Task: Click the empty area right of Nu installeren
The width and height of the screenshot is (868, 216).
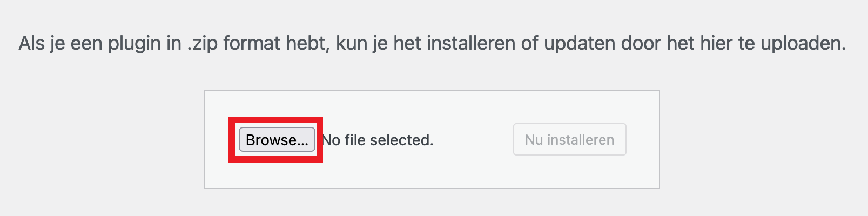Action: click(x=643, y=140)
